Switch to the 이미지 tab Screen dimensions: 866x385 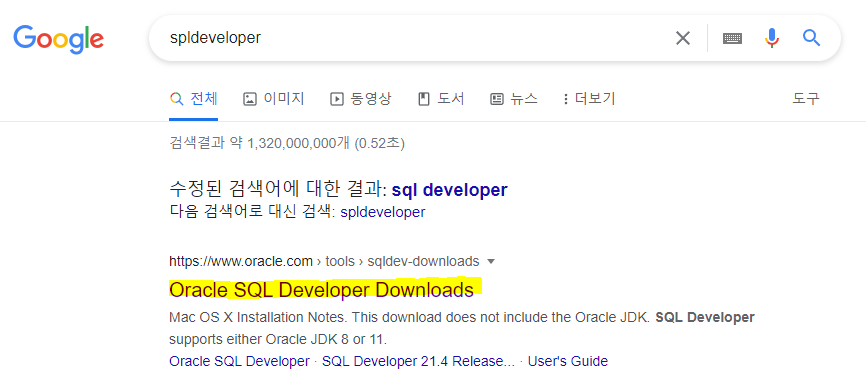tap(274, 99)
